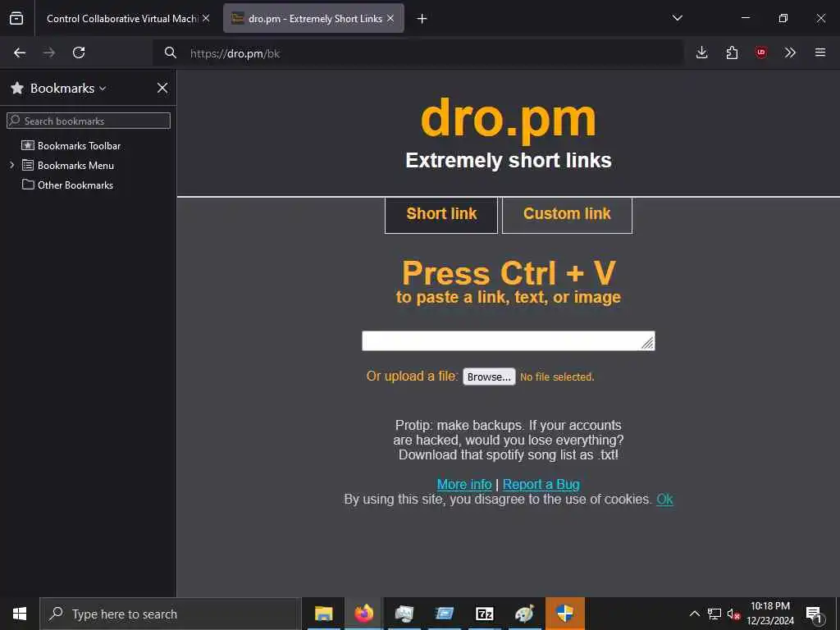
Task: Click the paste text area on page
Action: [508, 340]
